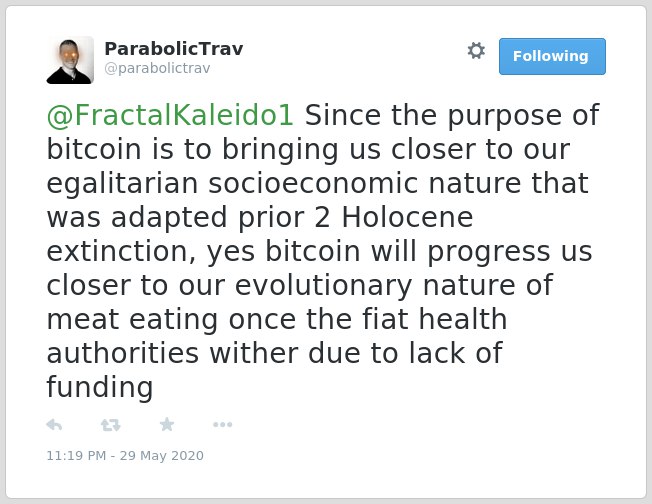
Task: Open the ParabolicTrav display name profile
Action: (x=173, y=49)
